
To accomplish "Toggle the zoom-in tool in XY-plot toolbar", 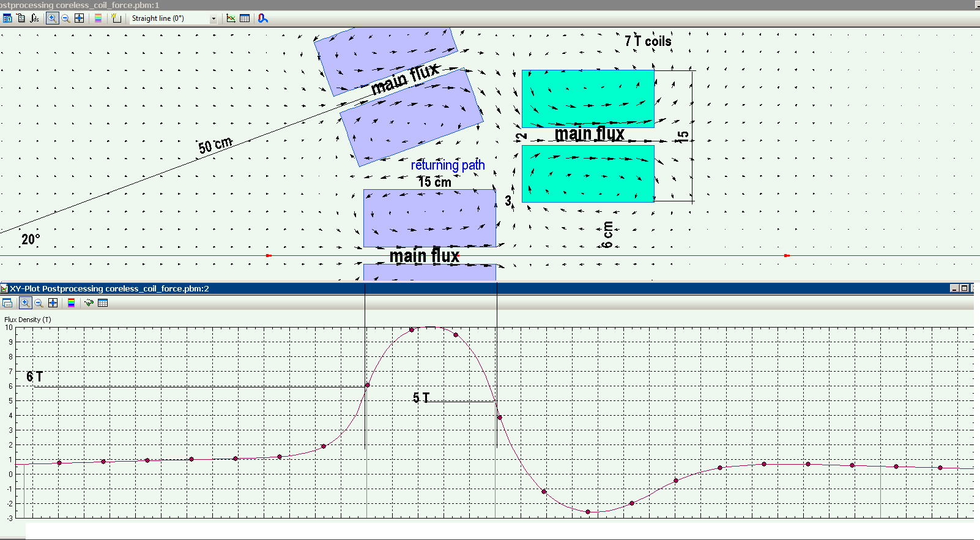I will click(x=25, y=303).
